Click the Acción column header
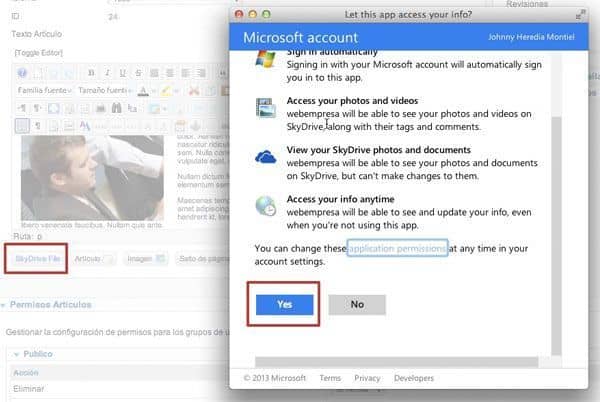This screenshot has width=600, height=402. click(x=26, y=373)
